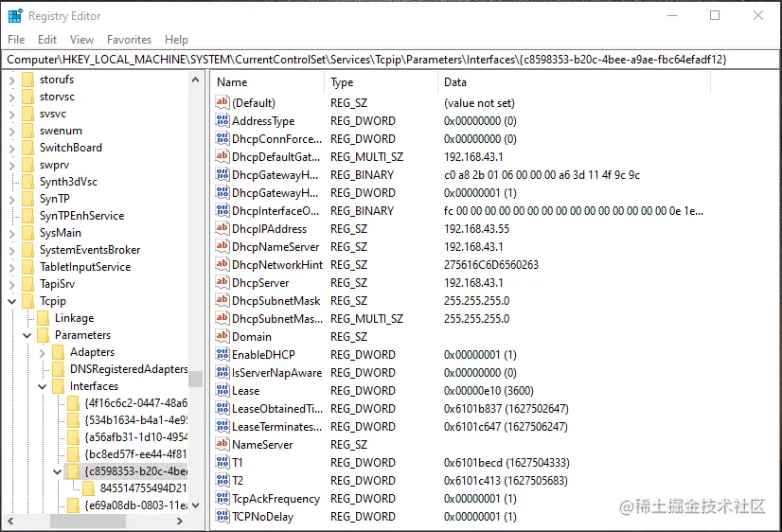Viewport: 782px width, 532px height.
Task: Click the tree vertical scrollbar thumb
Action: tap(195, 379)
